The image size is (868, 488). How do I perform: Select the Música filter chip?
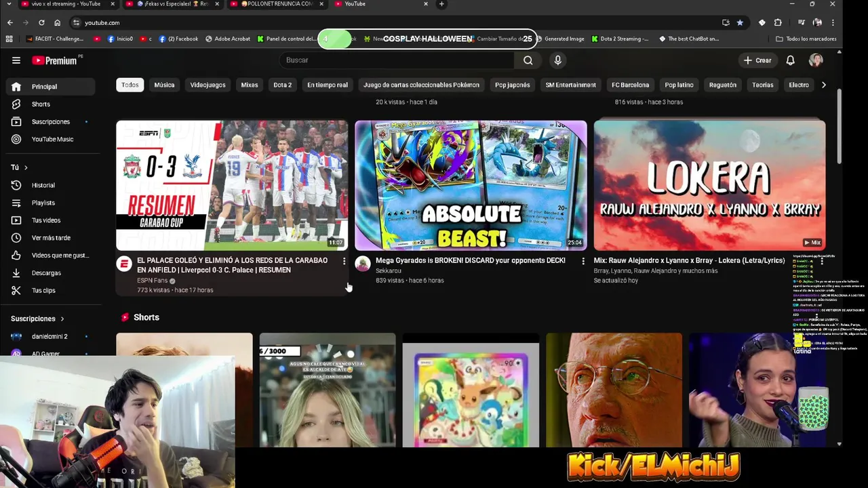[x=164, y=85]
